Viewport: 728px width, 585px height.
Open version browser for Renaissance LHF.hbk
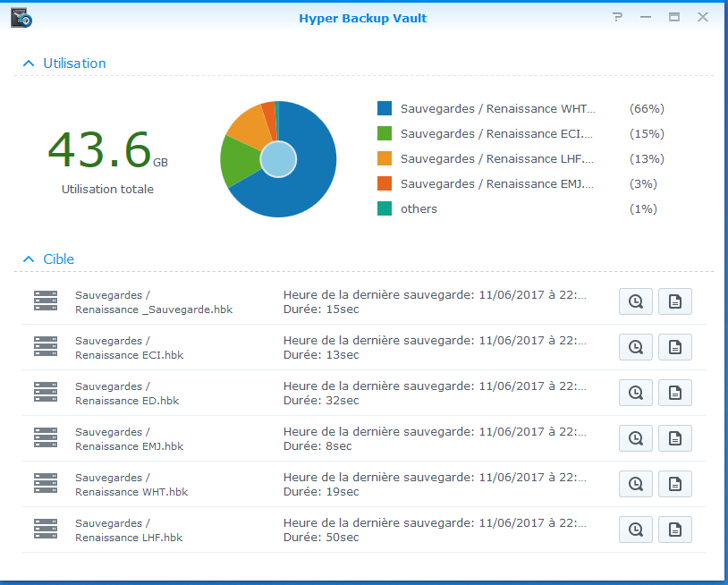[x=636, y=530]
